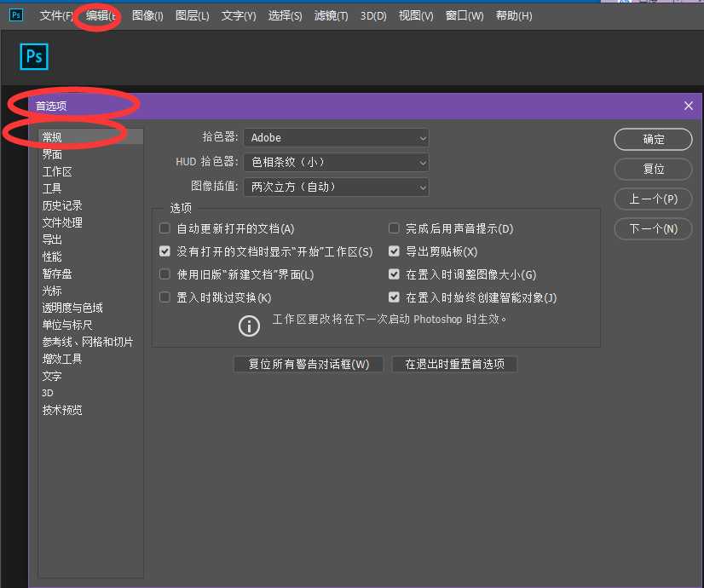Viewport: 704px width, 588px height.
Task: Select 参考线、网格和切片 category
Action: point(88,342)
